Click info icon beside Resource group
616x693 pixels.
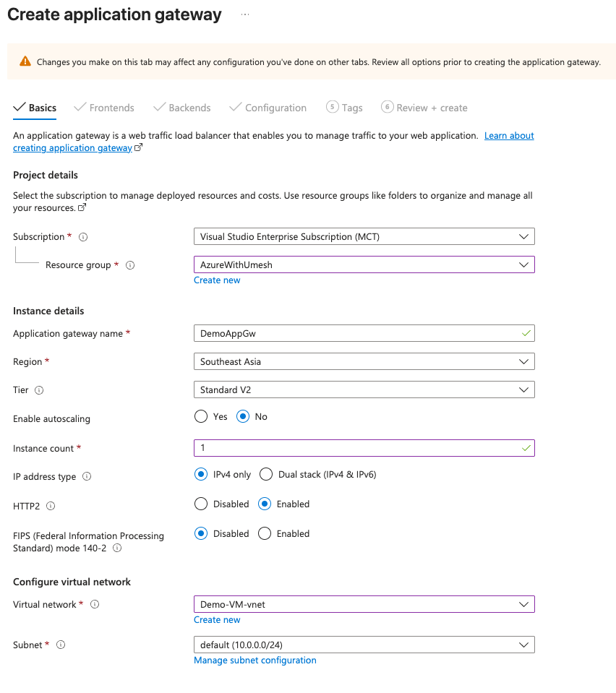130,265
